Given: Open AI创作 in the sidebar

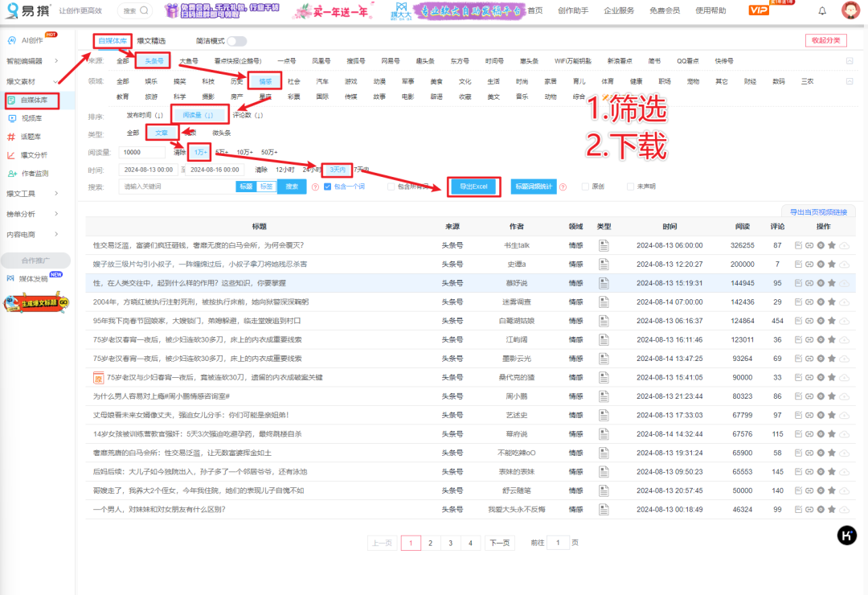Looking at the screenshot, I should [32, 40].
